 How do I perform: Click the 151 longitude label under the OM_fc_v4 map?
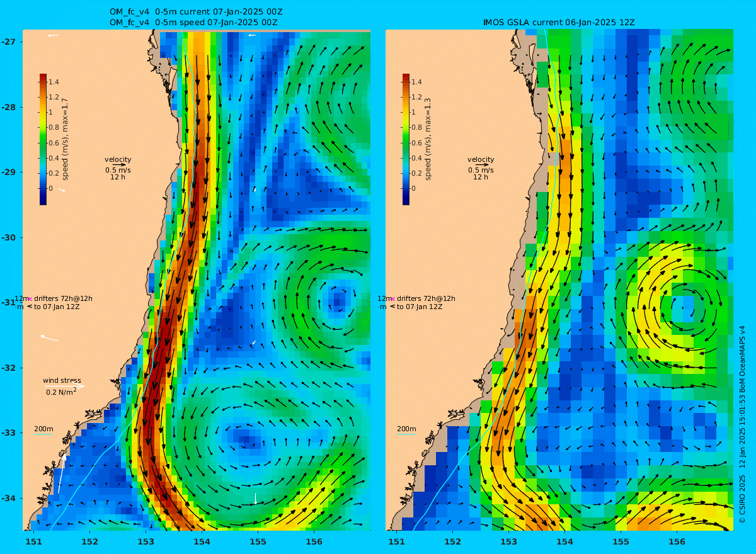click(33, 541)
